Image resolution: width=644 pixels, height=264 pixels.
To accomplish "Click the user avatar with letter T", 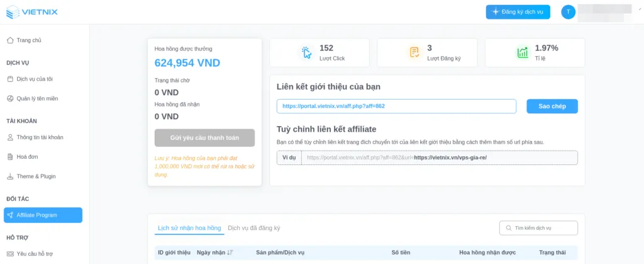I will tap(568, 12).
